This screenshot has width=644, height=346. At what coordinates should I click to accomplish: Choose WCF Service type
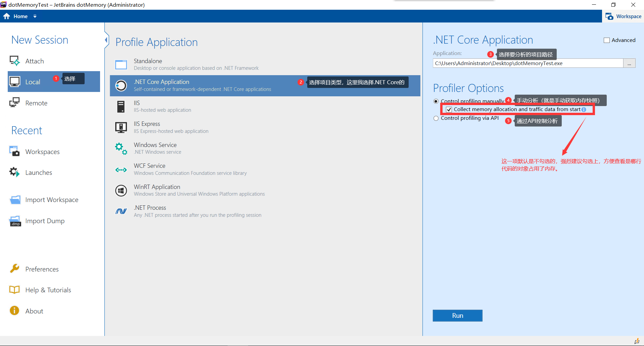(x=265, y=169)
